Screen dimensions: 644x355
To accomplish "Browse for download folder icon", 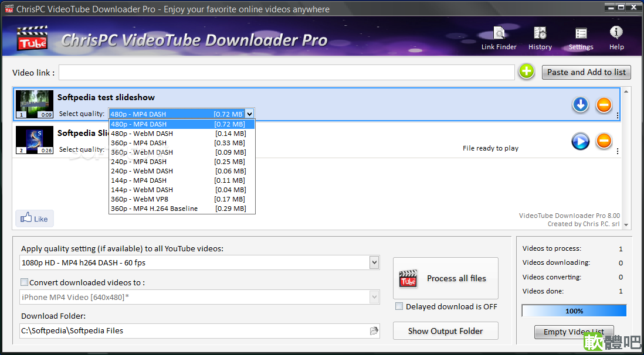I will [374, 331].
